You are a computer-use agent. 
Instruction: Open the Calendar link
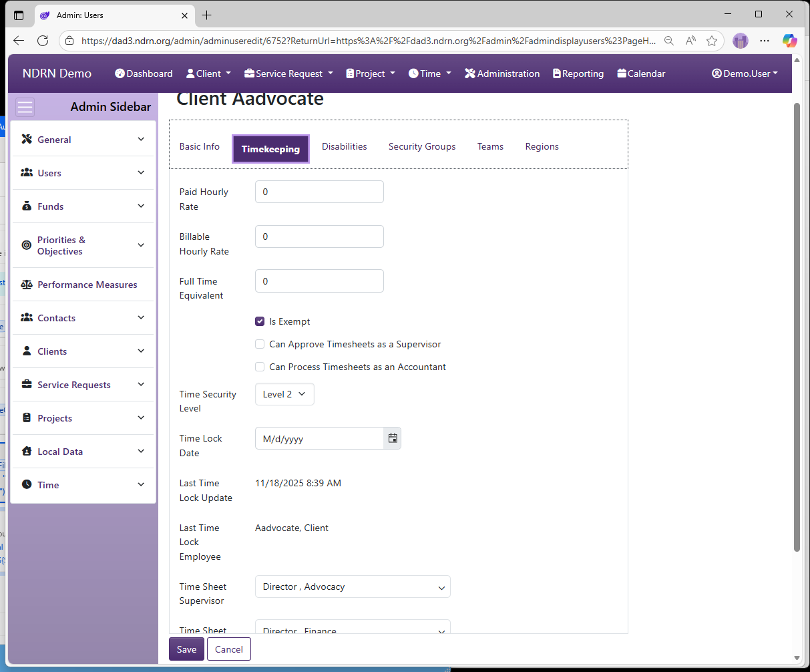coord(641,73)
